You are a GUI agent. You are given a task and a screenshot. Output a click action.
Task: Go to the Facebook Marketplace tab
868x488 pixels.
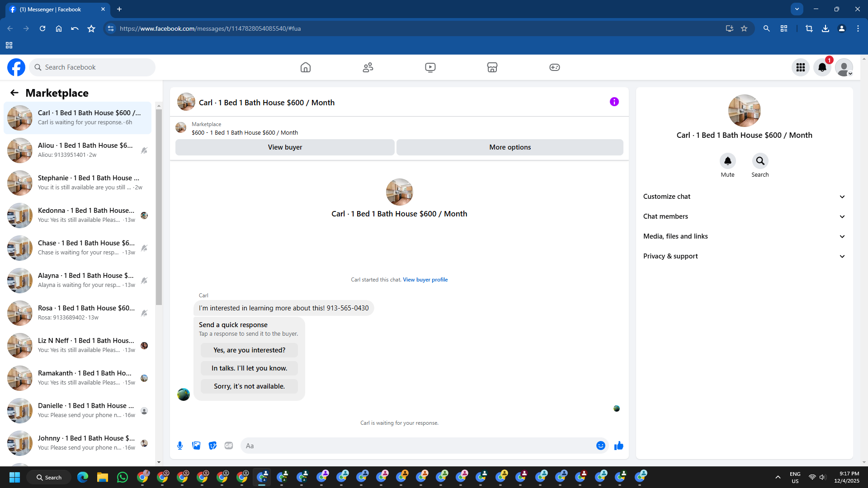pos(492,67)
